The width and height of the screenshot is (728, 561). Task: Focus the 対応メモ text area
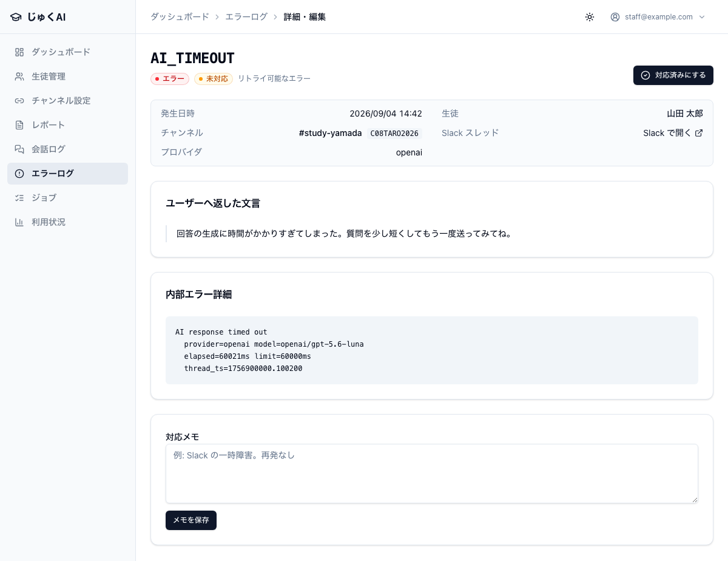point(432,474)
